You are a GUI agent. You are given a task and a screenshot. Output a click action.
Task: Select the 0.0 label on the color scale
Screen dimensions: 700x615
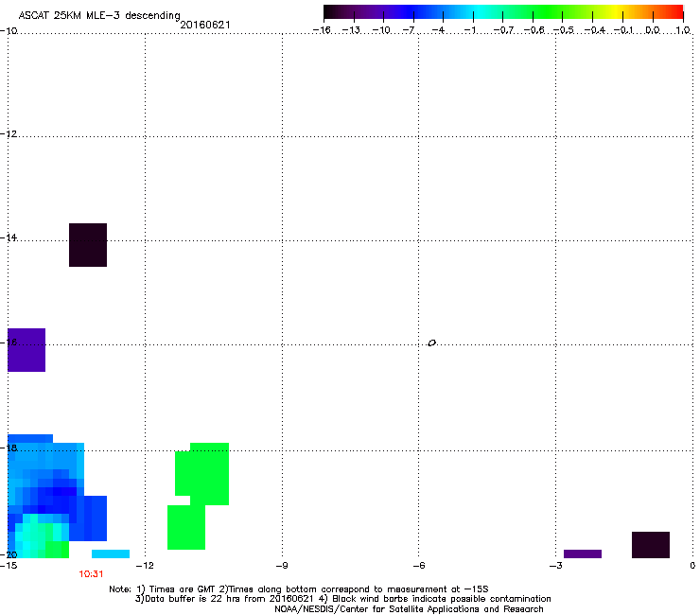click(x=653, y=30)
